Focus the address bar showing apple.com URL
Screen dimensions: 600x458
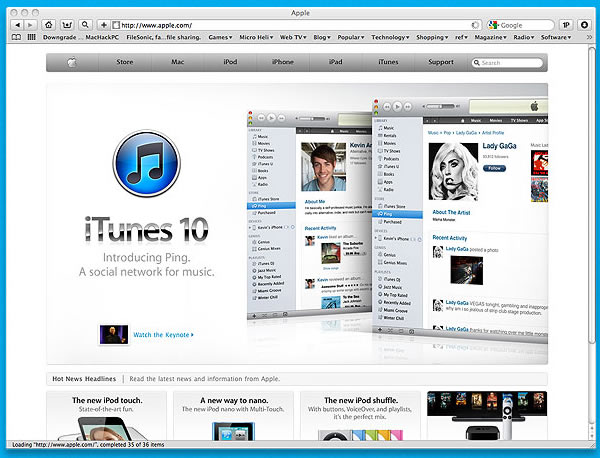(295, 25)
